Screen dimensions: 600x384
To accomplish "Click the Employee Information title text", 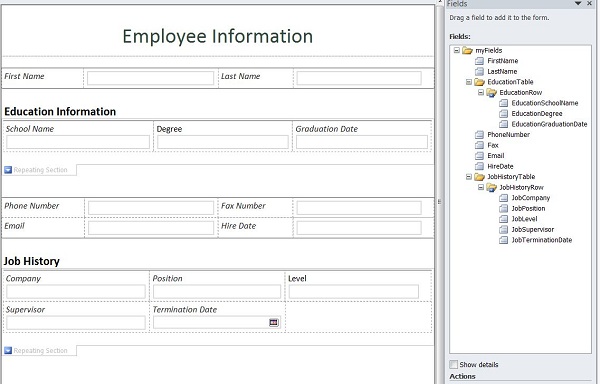I will pos(217,36).
